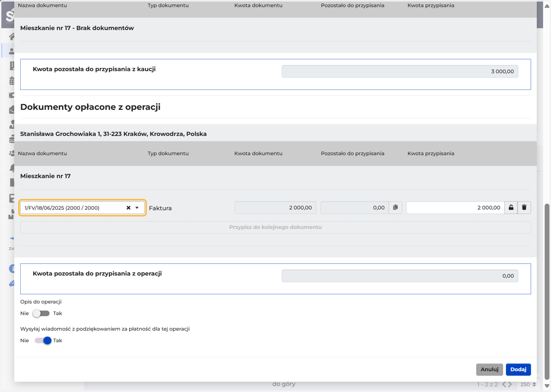Open the 1/FV/18/06/2025 document combo box
The width and height of the screenshot is (551, 392).
click(83, 208)
